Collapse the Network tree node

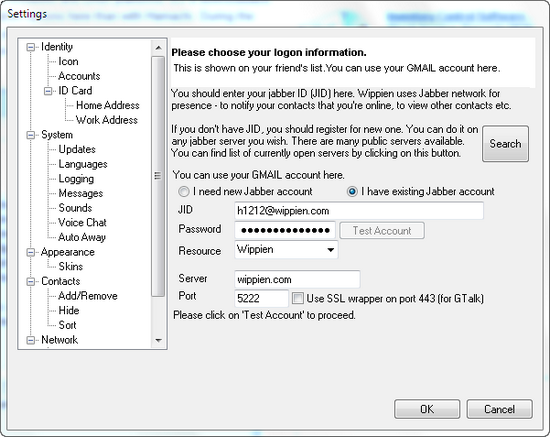[31, 340]
